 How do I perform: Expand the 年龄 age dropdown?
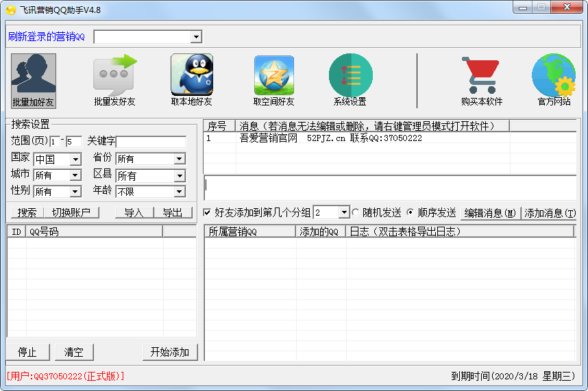click(x=179, y=192)
